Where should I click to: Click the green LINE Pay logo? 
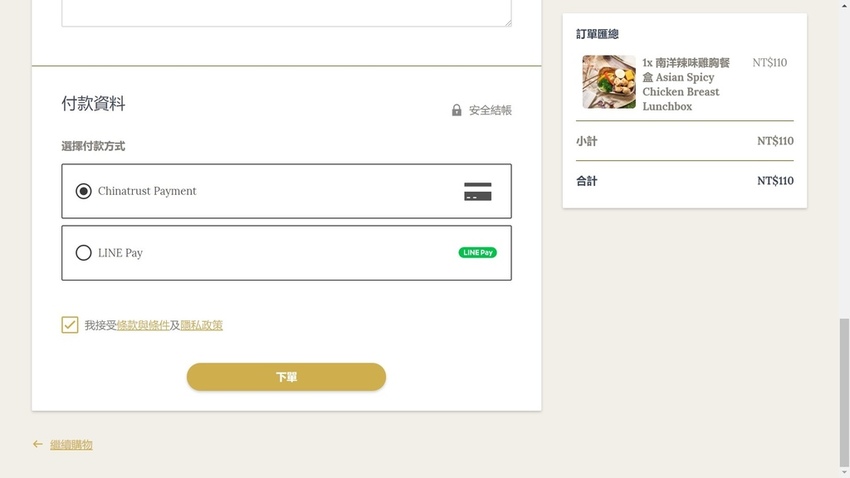coord(478,253)
